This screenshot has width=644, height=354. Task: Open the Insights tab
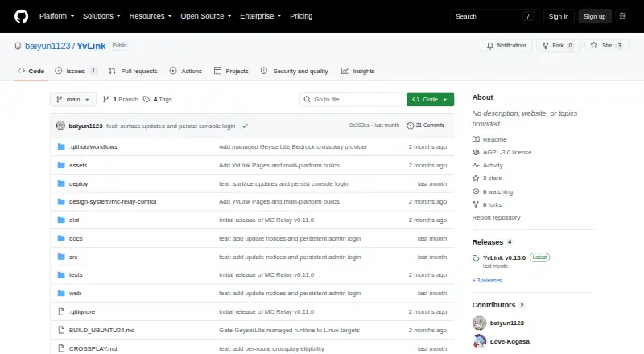(357, 71)
